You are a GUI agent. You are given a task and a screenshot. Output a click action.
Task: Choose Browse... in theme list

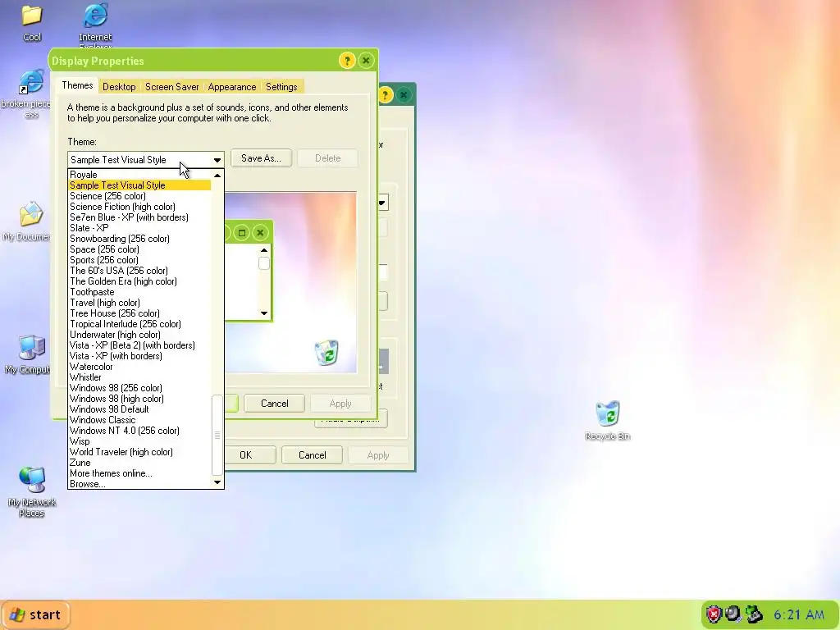[x=139, y=484]
